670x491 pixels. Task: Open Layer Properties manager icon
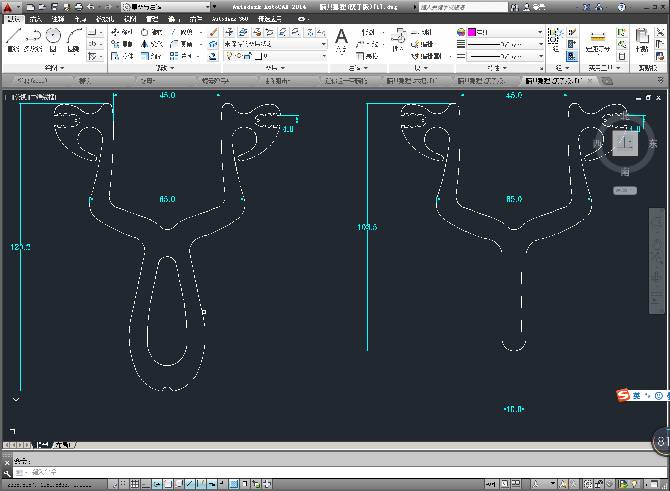pos(229,32)
